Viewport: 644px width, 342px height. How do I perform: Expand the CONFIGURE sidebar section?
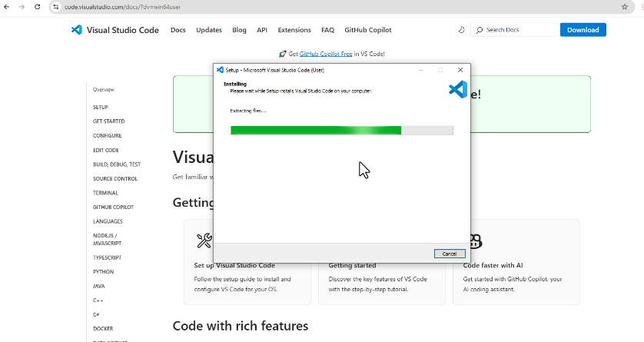(107, 135)
